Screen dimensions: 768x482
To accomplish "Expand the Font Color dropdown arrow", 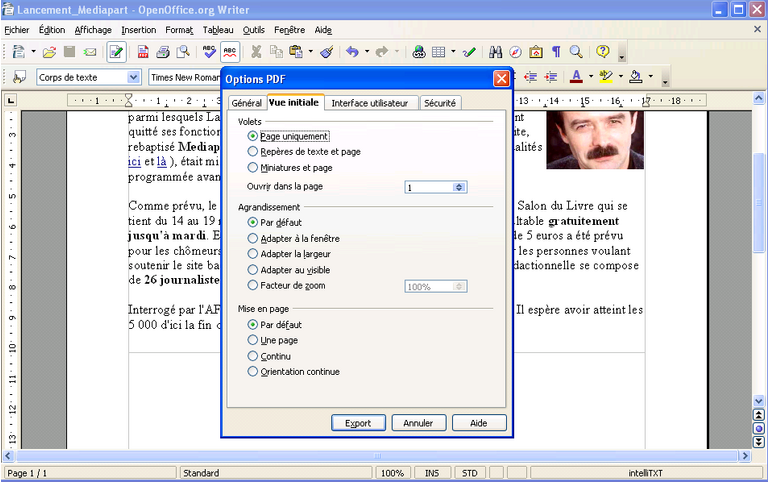I will [x=591, y=76].
